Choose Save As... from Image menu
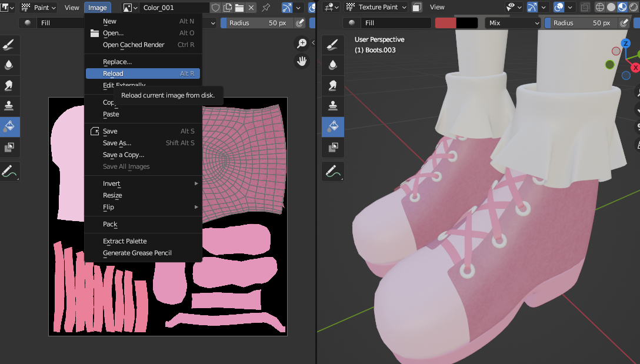 pos(143,143)
